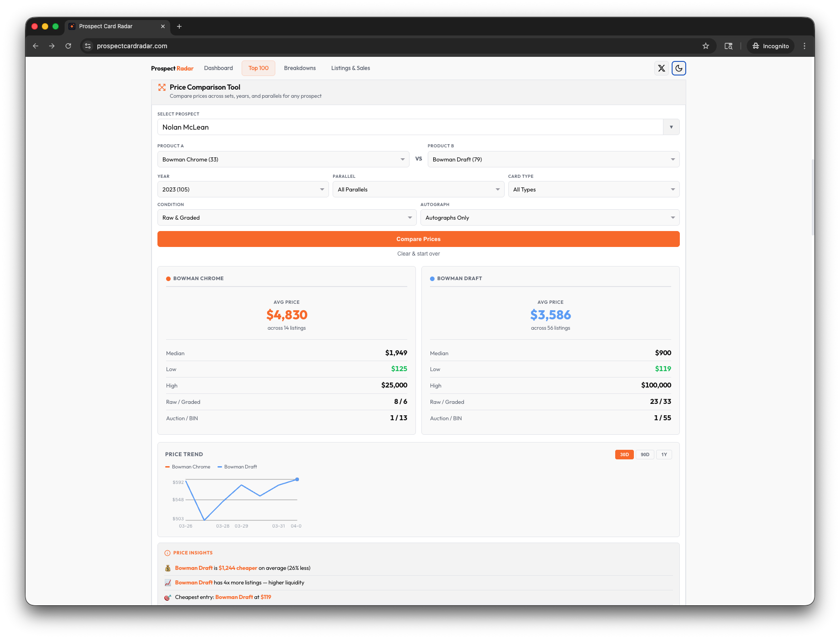
Task: Click the Bowman Draft legend entry
Action: point(237,467)
